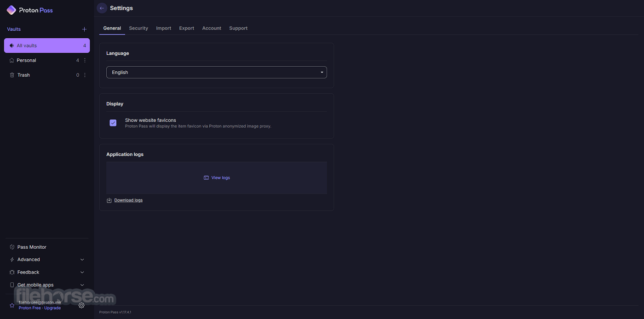Click the Trash bin icon
This screenshot has width=644, height=319.
click(12, 75)
